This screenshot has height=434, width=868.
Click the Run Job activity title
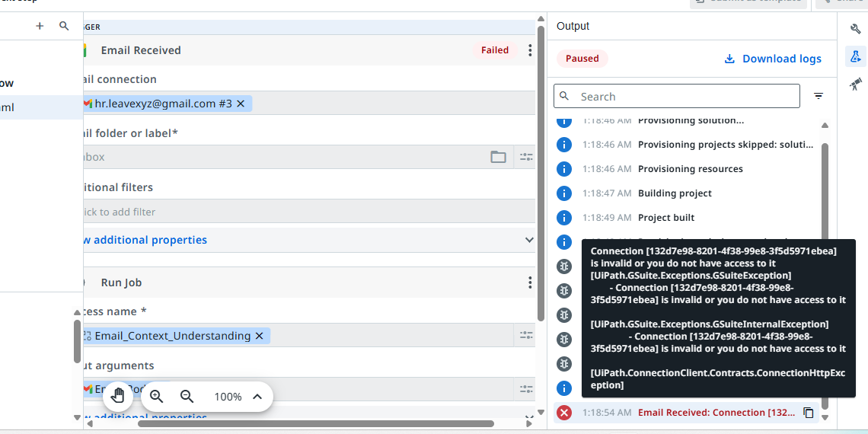pos(121,282)
